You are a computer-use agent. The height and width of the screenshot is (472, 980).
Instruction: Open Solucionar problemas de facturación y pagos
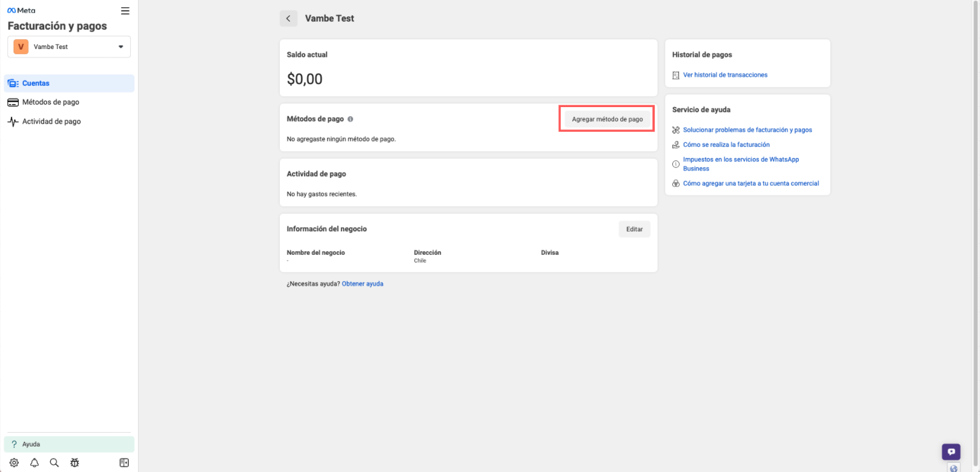tap(747, 130)
